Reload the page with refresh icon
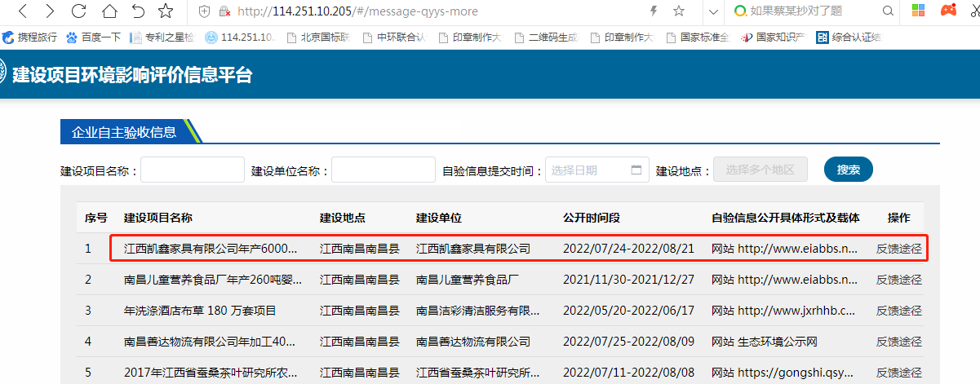 pyautogui.click(x=79, y=11)
